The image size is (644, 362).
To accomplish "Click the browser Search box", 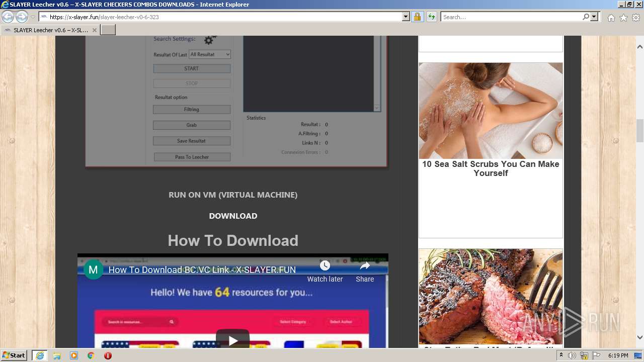I will pos(512,17).
